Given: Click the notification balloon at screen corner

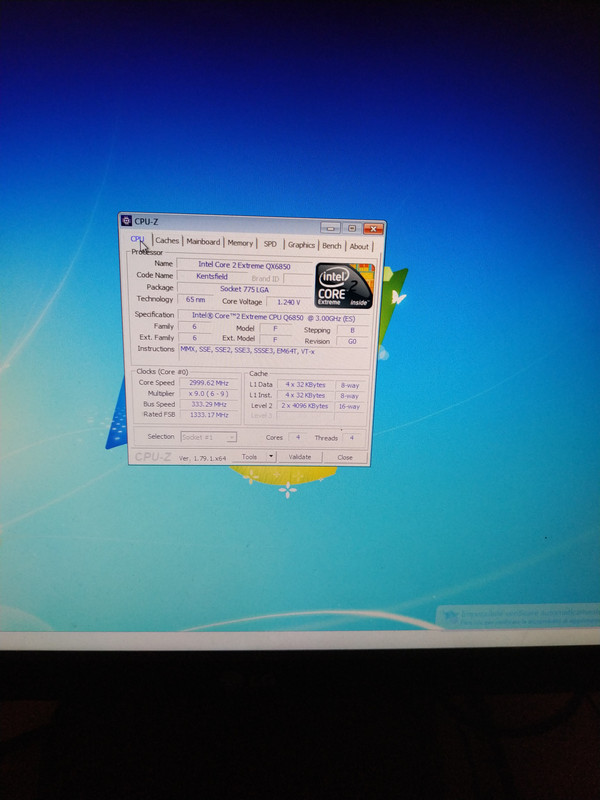Looking at the screenshot, I should (x=518, y=616).
